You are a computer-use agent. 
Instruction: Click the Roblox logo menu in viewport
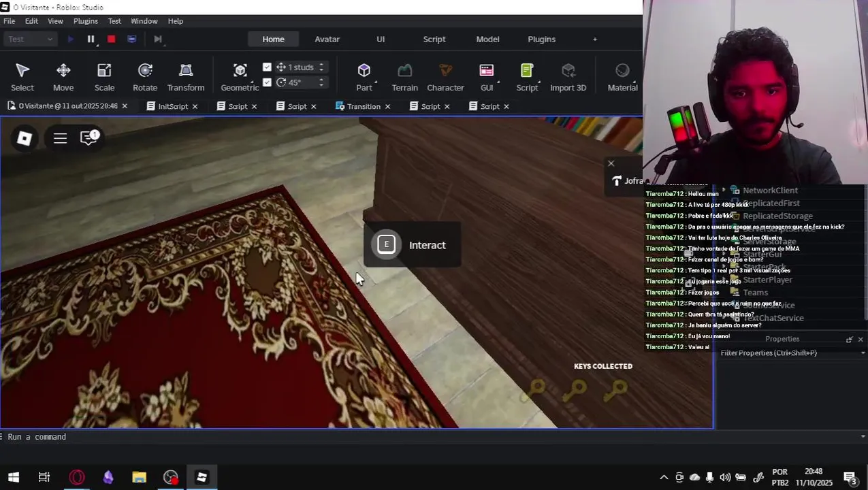coord(25,138)
